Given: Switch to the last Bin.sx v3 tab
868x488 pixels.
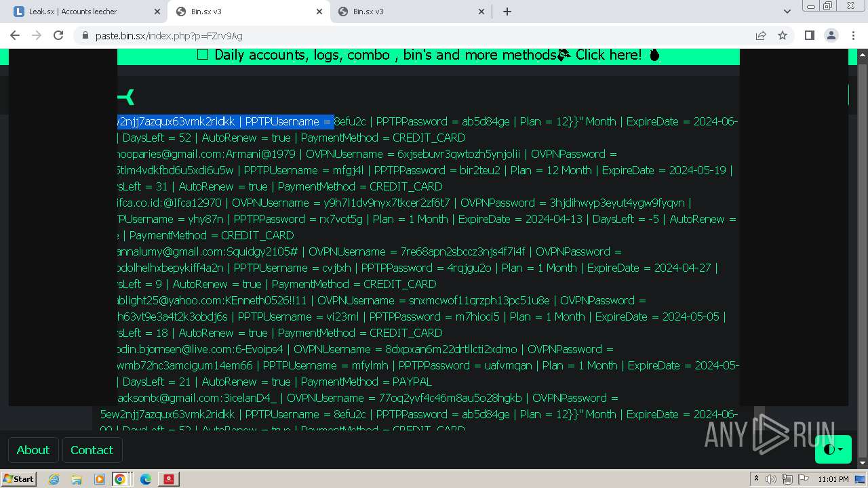Looking at the screenshot, I should pos(411,12).
